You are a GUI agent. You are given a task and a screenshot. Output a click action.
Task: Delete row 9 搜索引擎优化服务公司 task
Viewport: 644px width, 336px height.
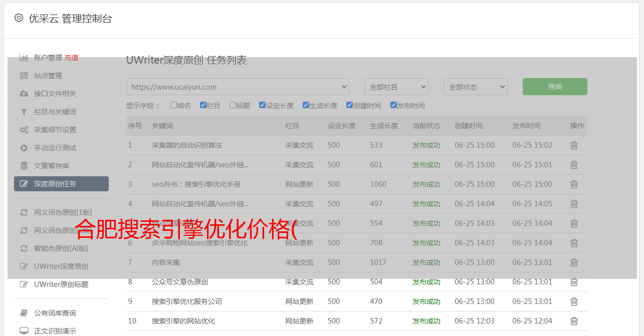click(x=574, y=301)
